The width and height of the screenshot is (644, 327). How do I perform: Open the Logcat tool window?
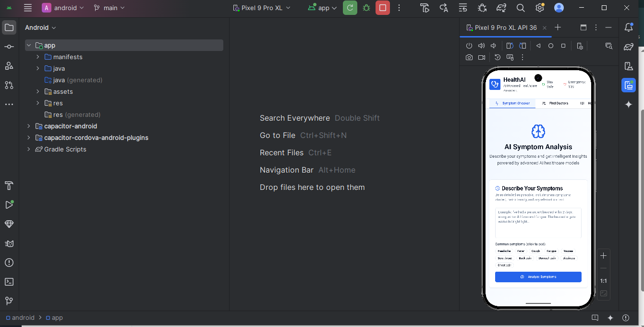click(9, 243)
